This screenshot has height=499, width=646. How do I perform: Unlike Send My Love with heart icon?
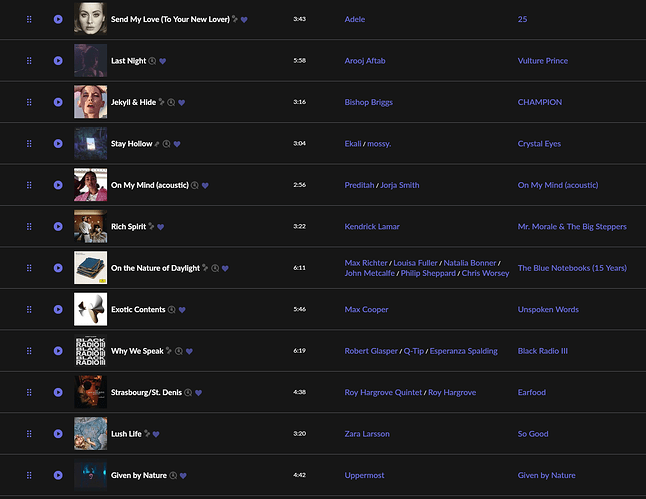[244, 20]
